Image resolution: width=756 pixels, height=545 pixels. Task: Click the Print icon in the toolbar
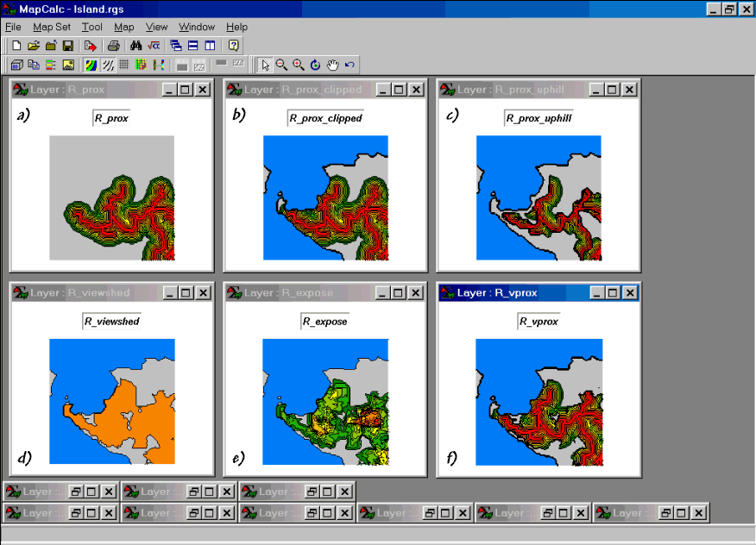coord(113,45)
